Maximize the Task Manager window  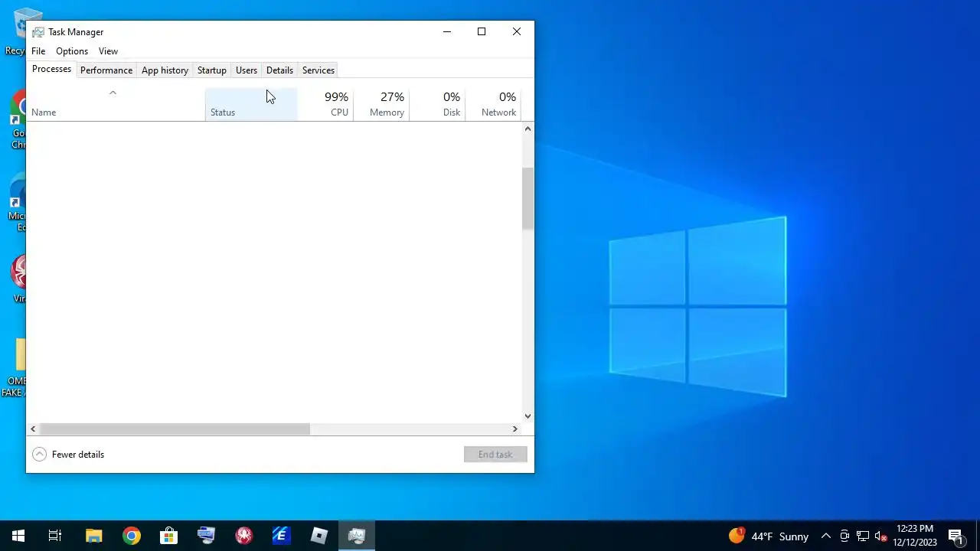tap(482, 31)
